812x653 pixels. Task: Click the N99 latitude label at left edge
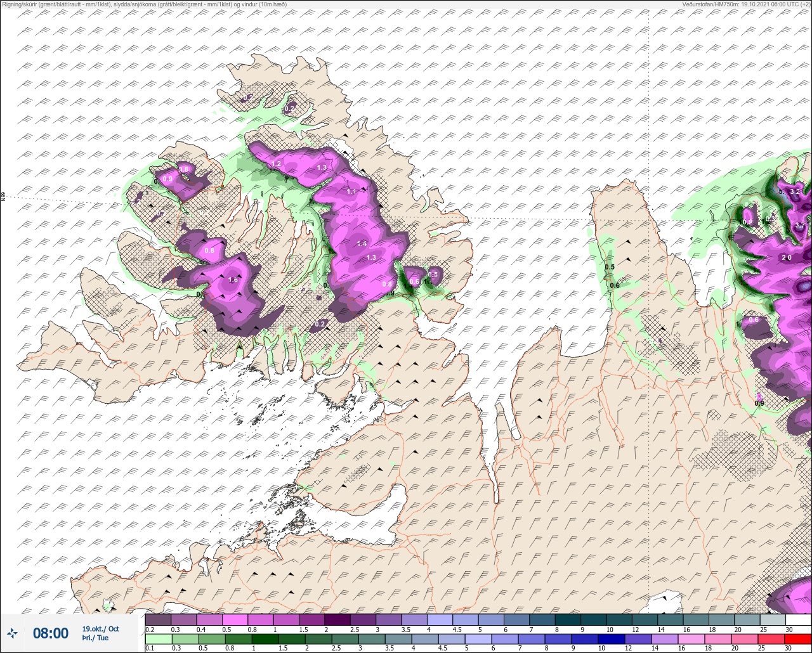pyautogui.click(x=3, y=197)
